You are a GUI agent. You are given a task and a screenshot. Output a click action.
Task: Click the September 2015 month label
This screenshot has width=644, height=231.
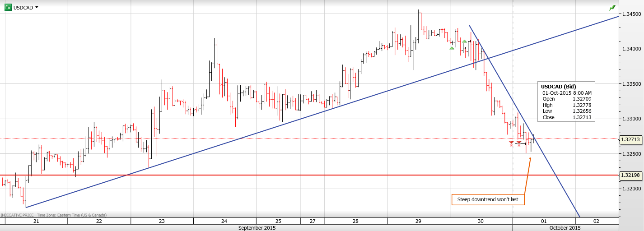[257, 228]
